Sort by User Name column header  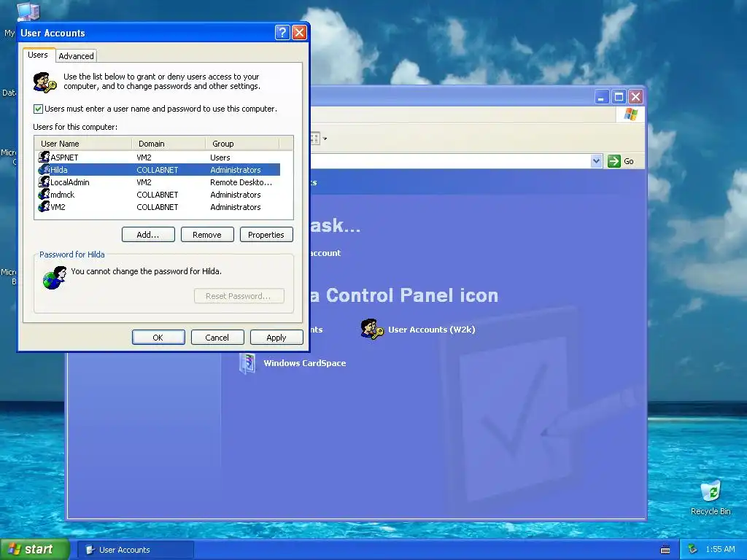pos(83,144)
